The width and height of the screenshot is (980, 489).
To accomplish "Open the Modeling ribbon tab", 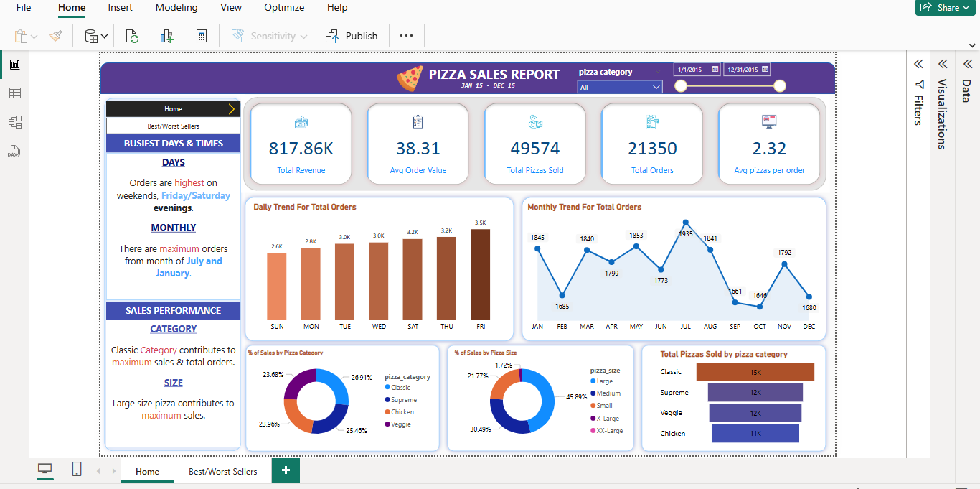I will click(x=176, y=8).
